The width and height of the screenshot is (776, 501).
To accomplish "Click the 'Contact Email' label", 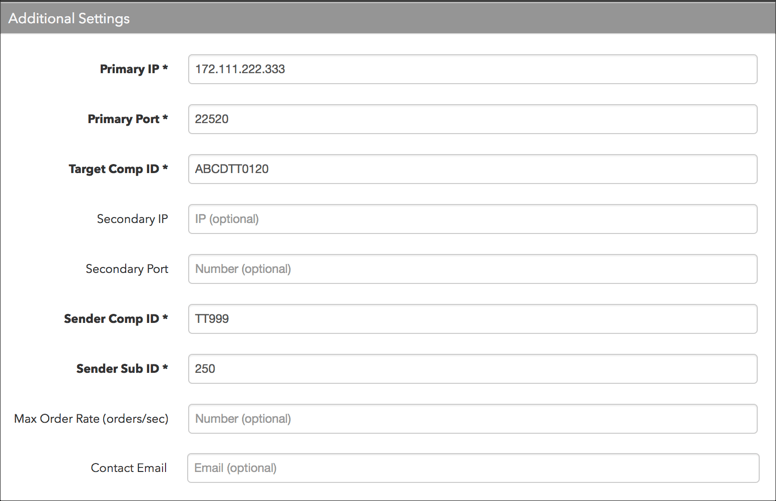I will pos(129,468).
